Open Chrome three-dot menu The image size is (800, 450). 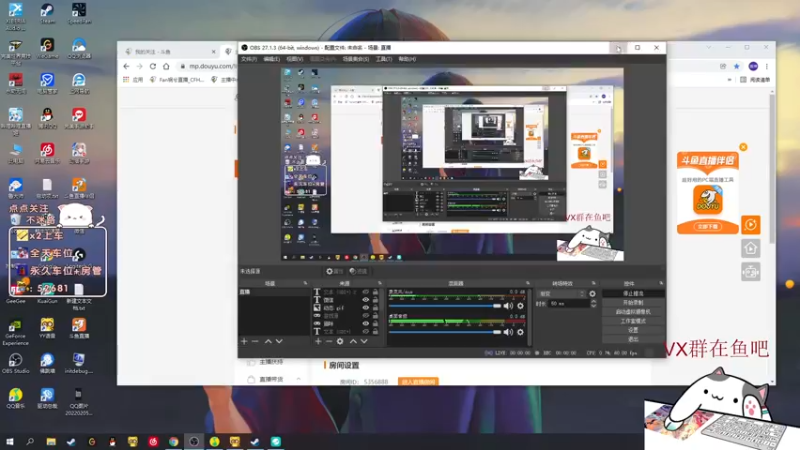coord(766,66)
